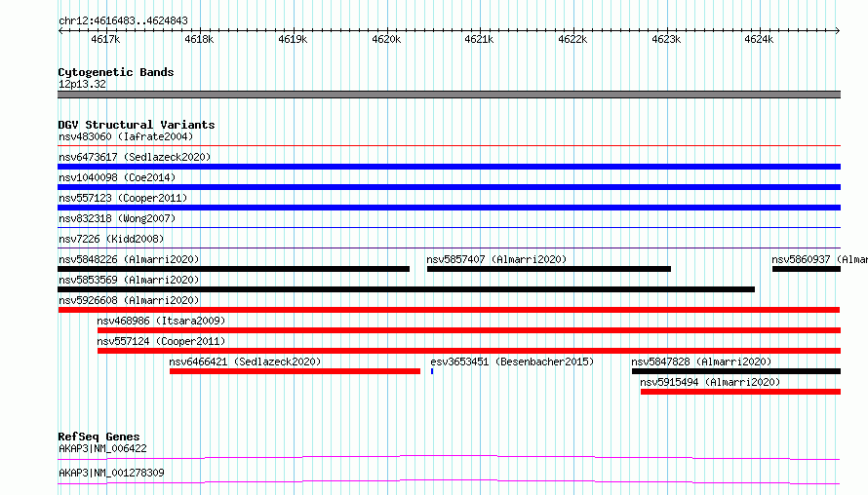The height and width of the screenshot is (495, 868).
Task: Click the chr12:4616483..4624843 region label
Action: point(123,21)
